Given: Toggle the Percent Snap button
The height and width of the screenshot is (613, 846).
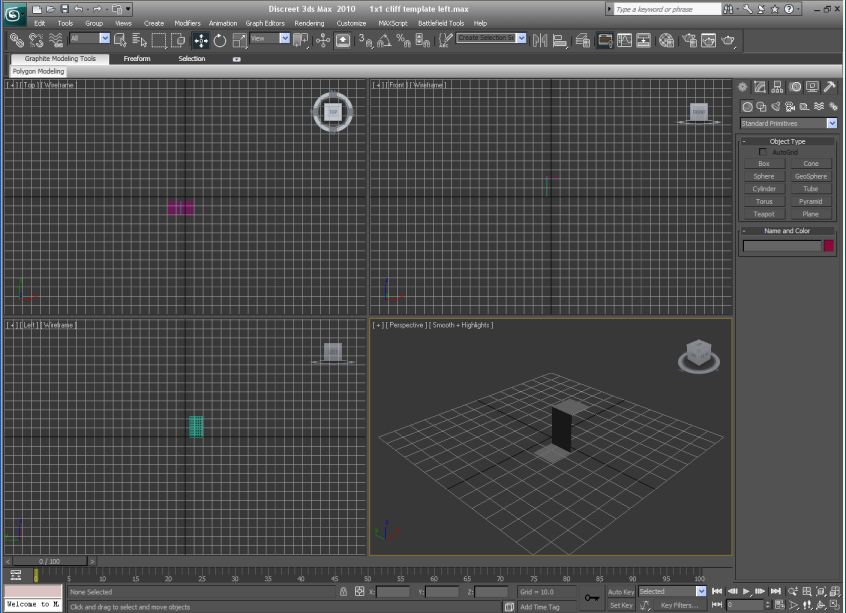Looking at the screenshot, I should [403, 40].
